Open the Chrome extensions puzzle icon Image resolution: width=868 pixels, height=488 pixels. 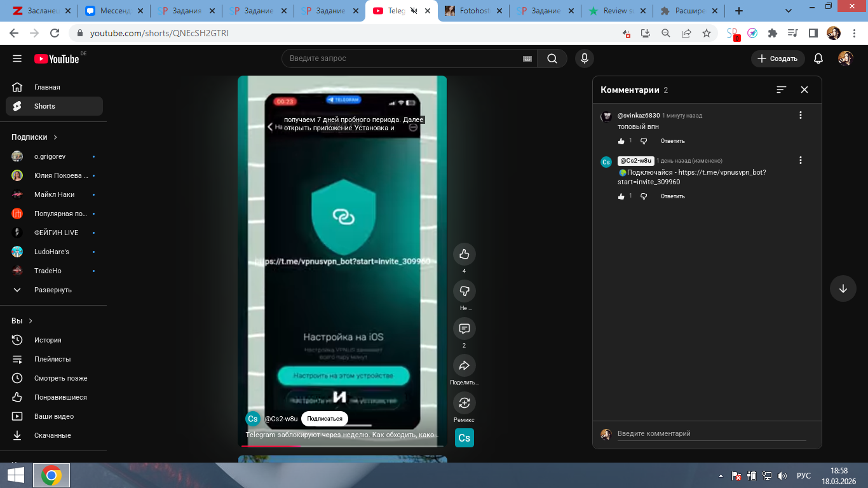(x=773, y=33)
